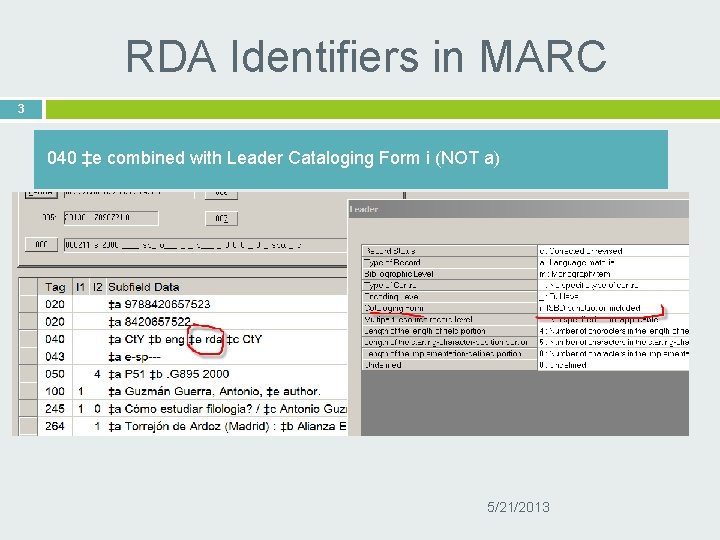Click the row selector for tag 245
This screenshot has width=720, height=540.
tap(28, 409)
